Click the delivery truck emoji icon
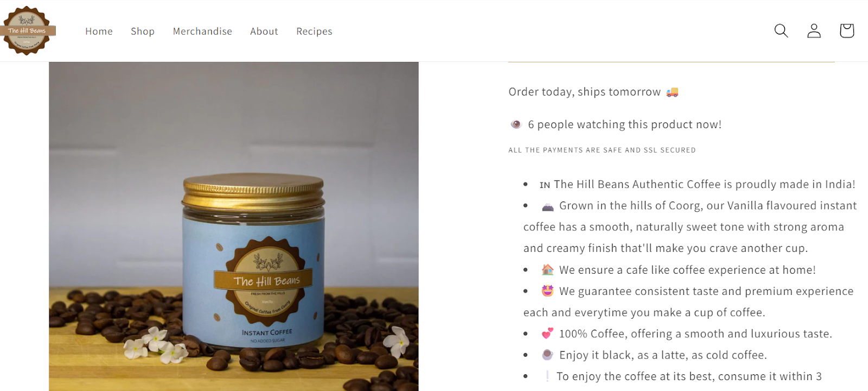The image size is (868, 391). [x=672, y=92]
